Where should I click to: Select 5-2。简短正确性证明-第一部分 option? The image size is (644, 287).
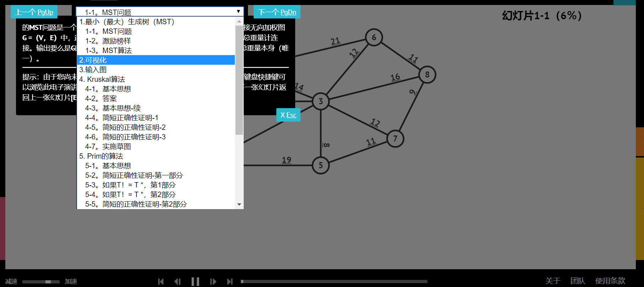(156, 175)
